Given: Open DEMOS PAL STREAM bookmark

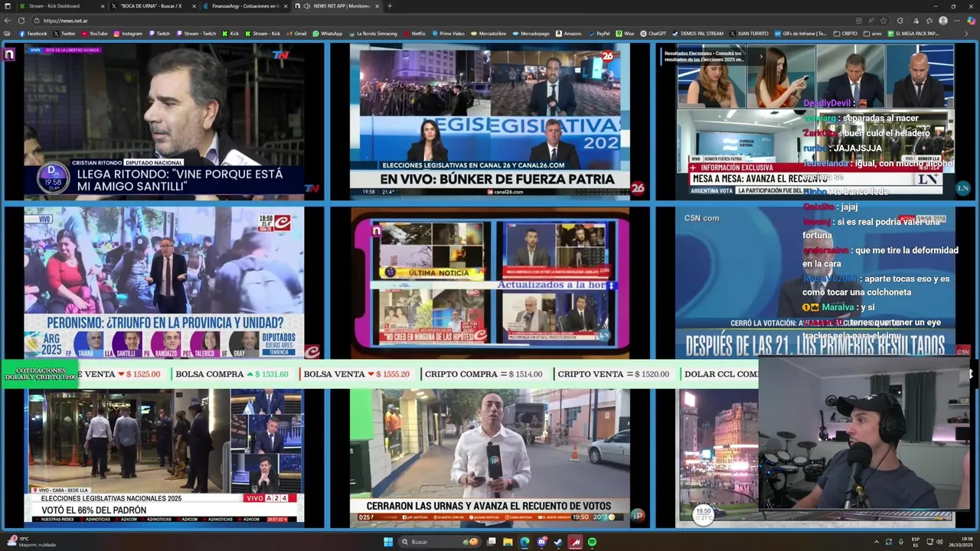Looking at the screenshot, I should pos(697,34).
